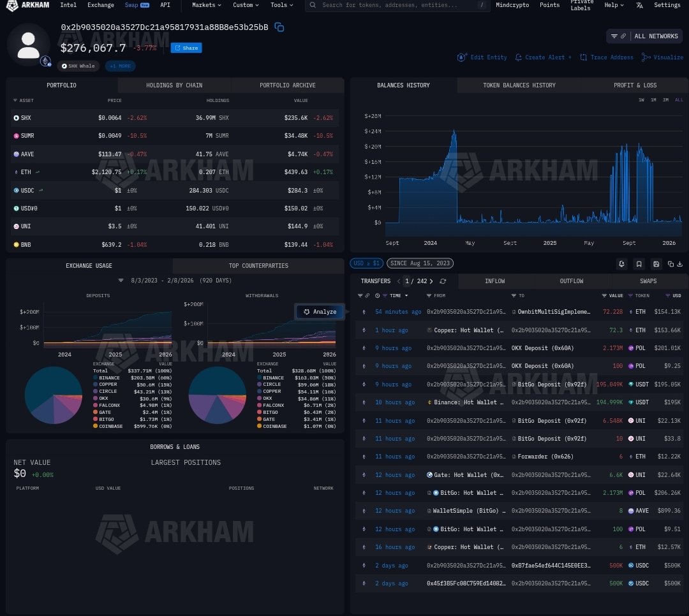Switch to PROFIT & LOSS tab

point(635,85)
